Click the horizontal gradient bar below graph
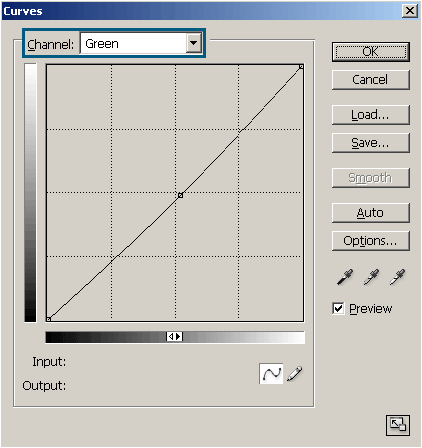This screenshot has height=448, width=422. [175, 337]
